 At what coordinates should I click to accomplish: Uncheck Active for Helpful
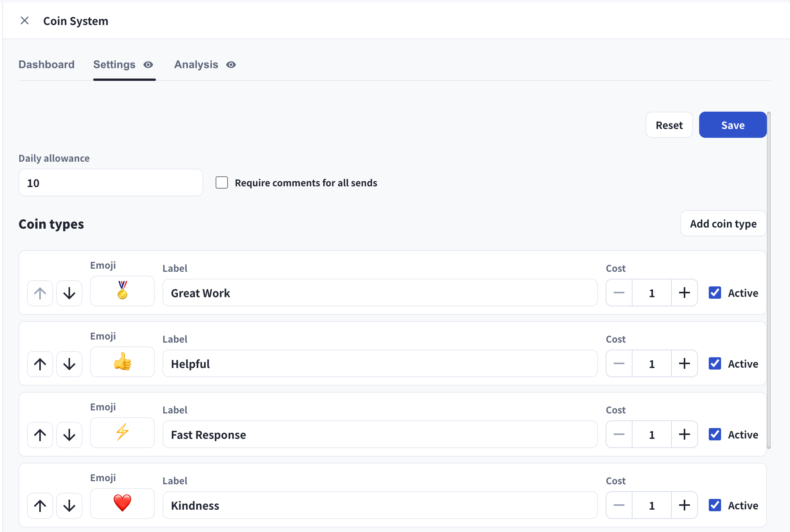pos(715,363)
